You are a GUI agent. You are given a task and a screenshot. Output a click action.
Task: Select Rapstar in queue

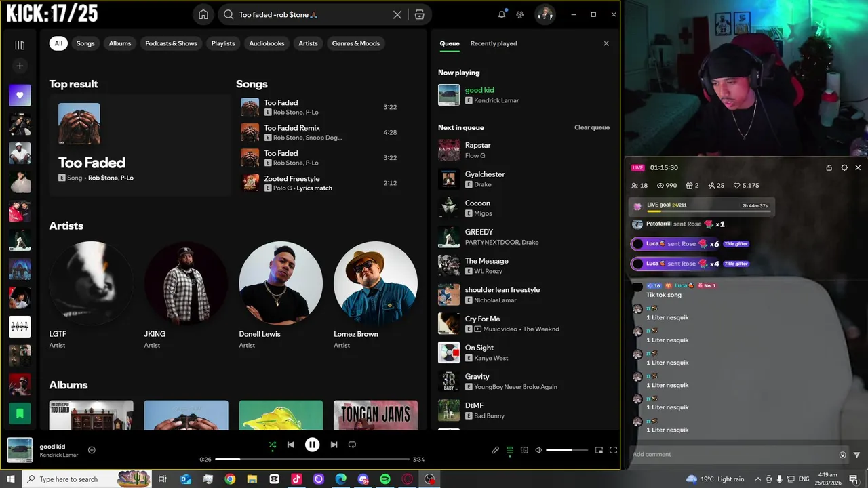(x=524, y=150)
